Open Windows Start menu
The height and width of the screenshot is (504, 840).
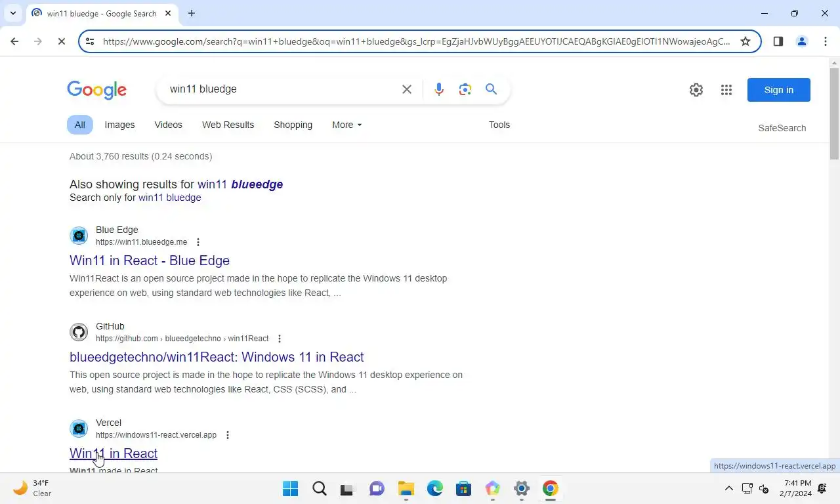pyautogui.click(x=290, y=488)
